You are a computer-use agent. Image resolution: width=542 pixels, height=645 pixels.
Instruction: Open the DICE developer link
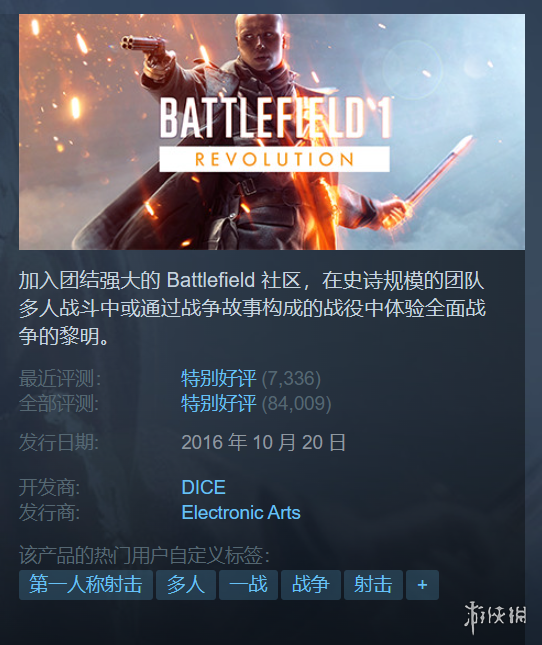click(x=204, y=487)
